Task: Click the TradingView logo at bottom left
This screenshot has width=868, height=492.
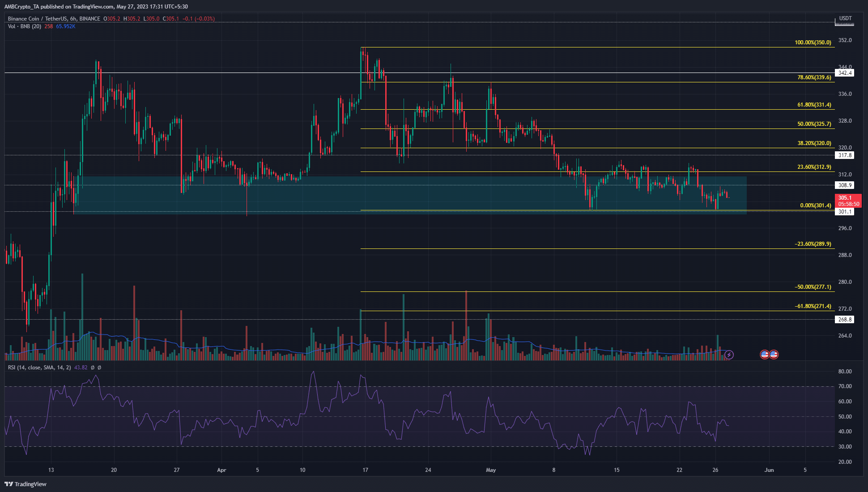Action: (26, 484)
